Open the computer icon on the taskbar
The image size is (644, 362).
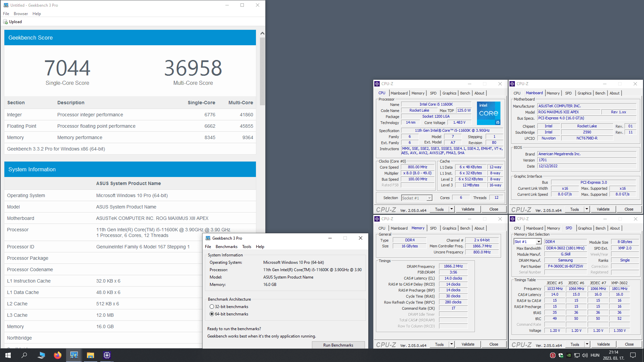tap(41, 355)
